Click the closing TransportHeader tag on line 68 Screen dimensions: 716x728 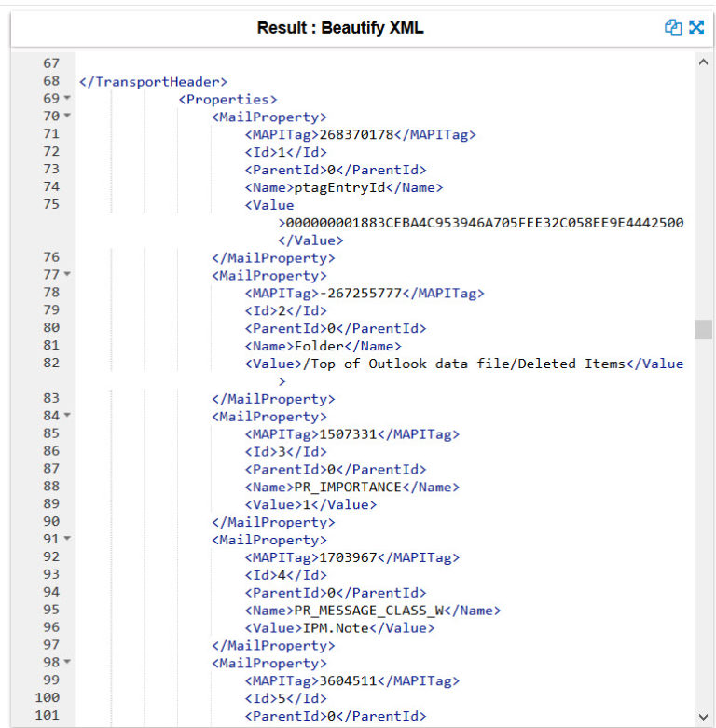coord(153,82)
